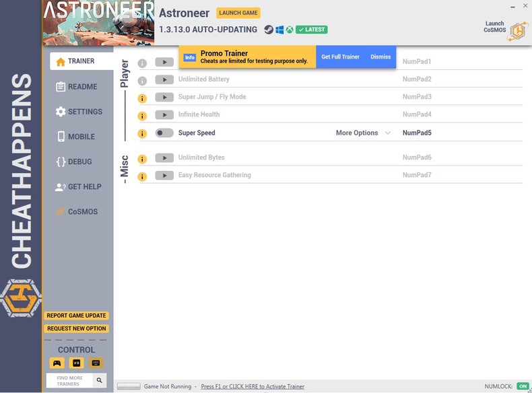Image resolution: width=532 pixels, height=393 pixels.
Task: Click the info icon beside Unlimited Battery
Action: [x=142, y=81]
